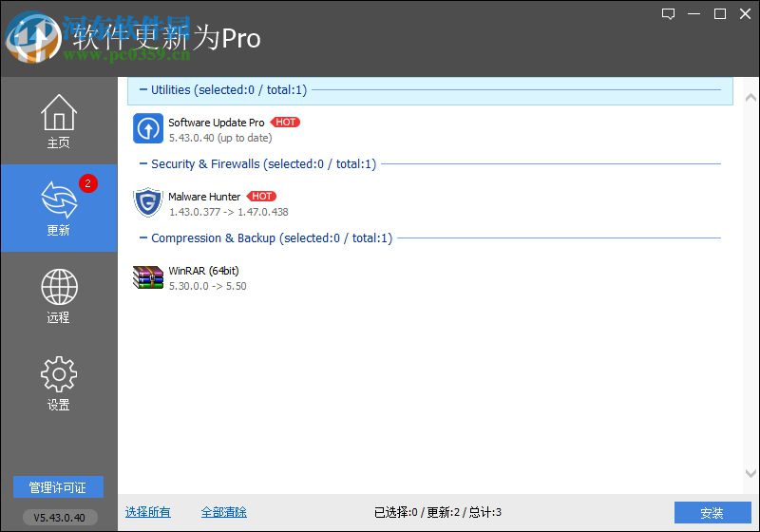Click the HOT tag beside Malware Hunter
The image size is (760, 532).
(x=261, y=197)
